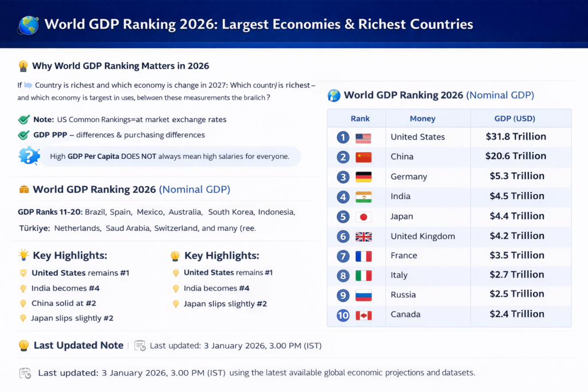
Task: Click the globe icon beside the table title
Action: point(334,96)
